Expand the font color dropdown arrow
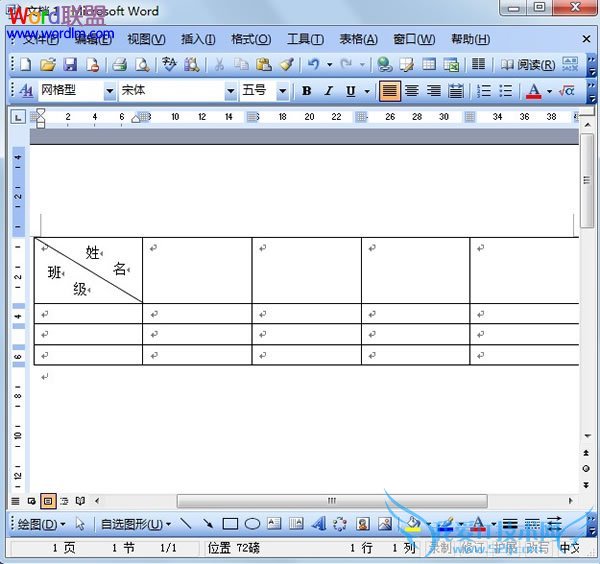The height and width of the screenshot is (564, 600). 550,91
